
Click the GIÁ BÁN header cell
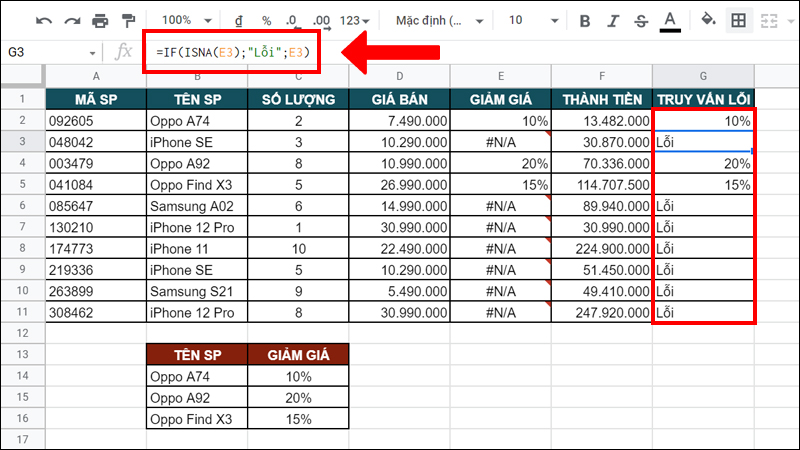[399, 99]
